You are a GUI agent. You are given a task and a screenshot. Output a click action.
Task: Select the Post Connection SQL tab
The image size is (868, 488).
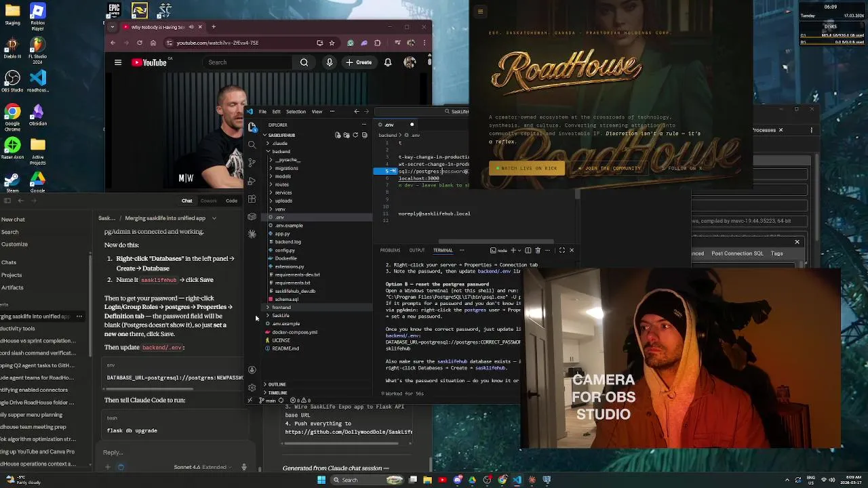click(737, 253)
